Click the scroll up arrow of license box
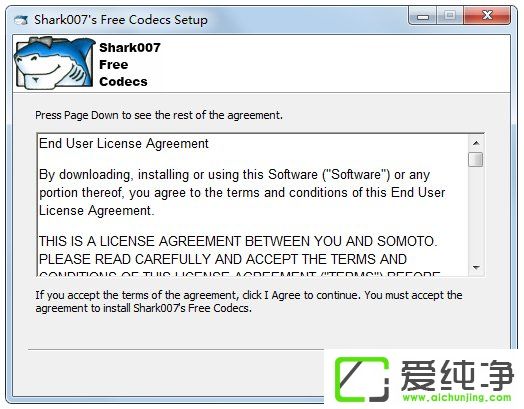Viewport: 524px width, 409px height. [476, 143]
